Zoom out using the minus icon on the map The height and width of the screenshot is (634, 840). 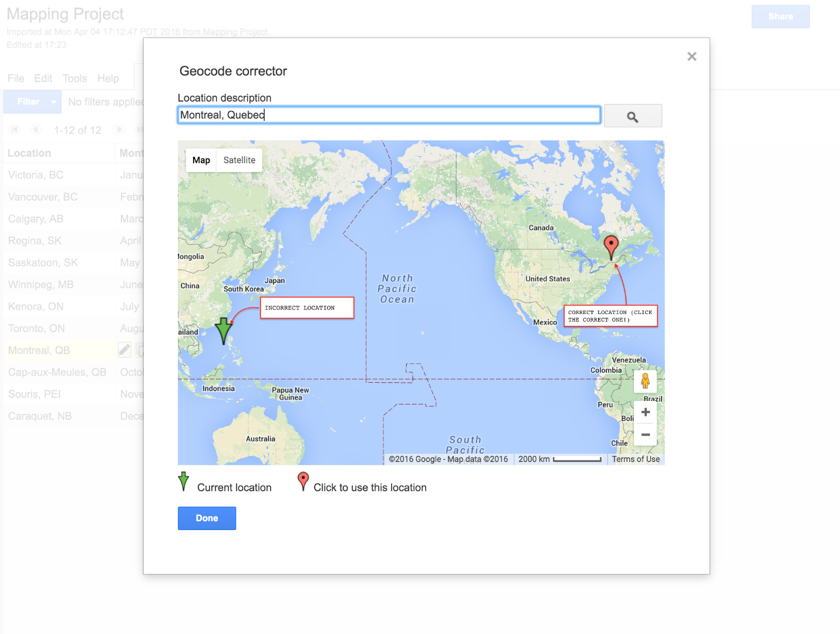[x=645, y=434]
